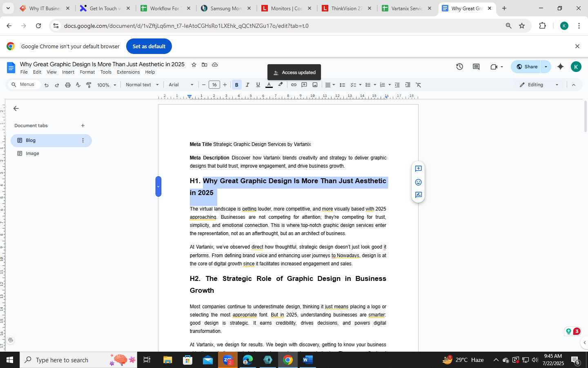Open the File menu
588x368 pixels.
[x=24, y=72]
